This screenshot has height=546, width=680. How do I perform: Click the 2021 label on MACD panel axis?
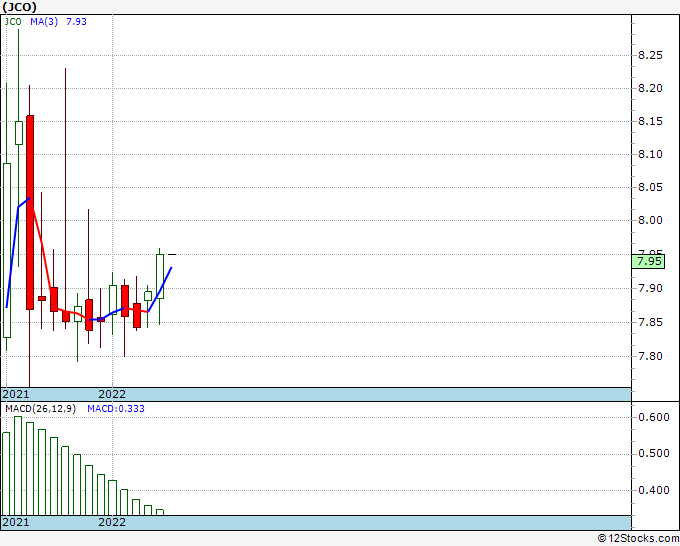point(16,522)
